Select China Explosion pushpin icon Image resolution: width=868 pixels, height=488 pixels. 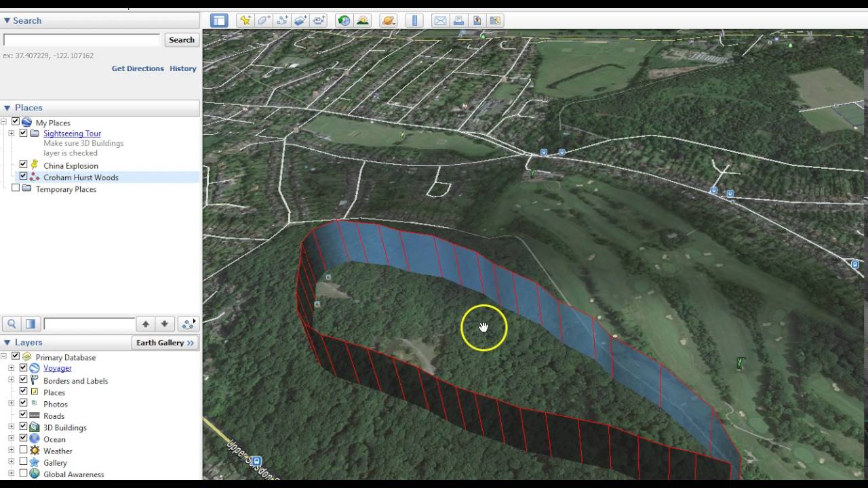coord(35,165)
